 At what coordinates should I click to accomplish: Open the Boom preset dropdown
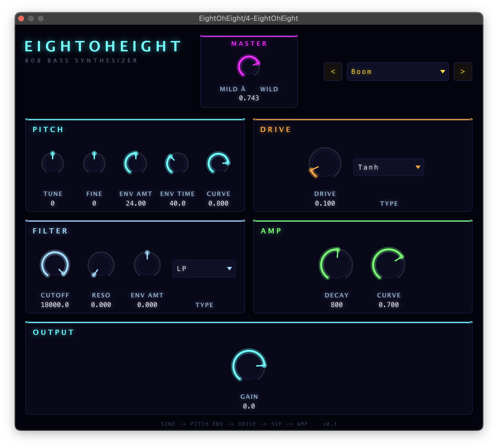[x=398, y=72]
